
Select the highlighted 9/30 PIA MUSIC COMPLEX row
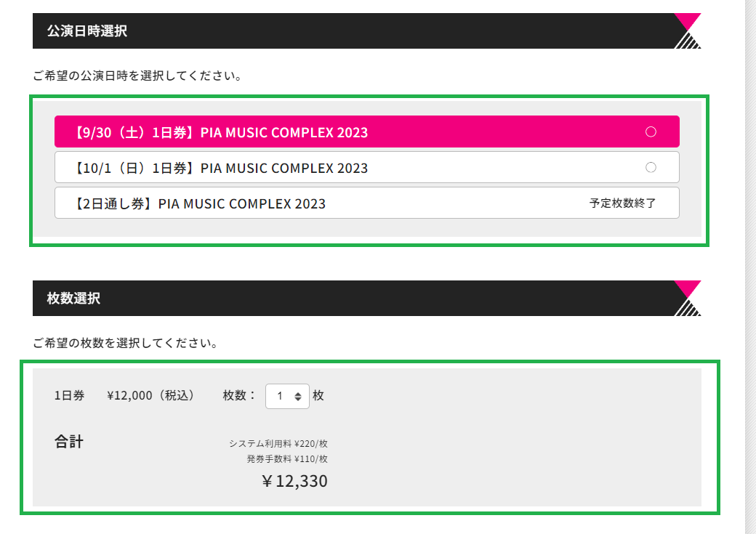291,132
